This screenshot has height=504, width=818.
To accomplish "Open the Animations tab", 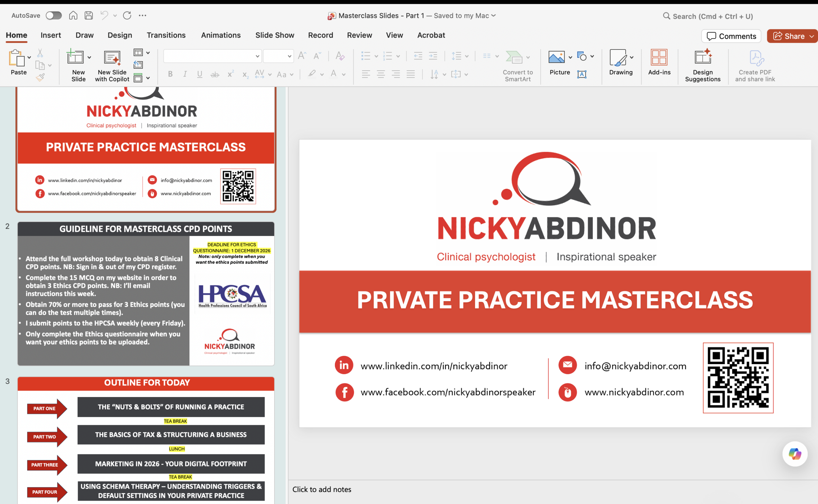I will [221, 35].
